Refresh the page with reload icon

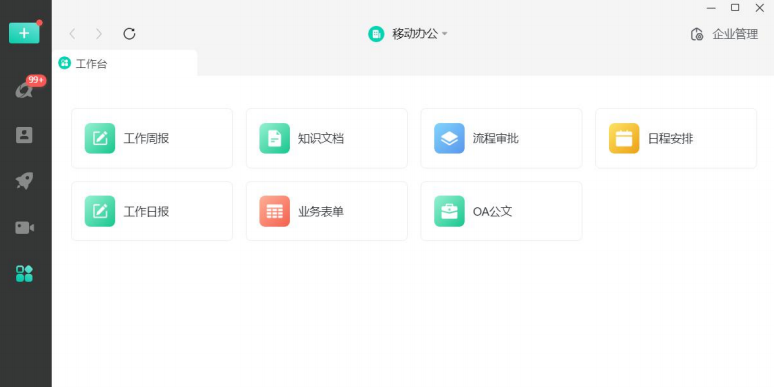129,34
